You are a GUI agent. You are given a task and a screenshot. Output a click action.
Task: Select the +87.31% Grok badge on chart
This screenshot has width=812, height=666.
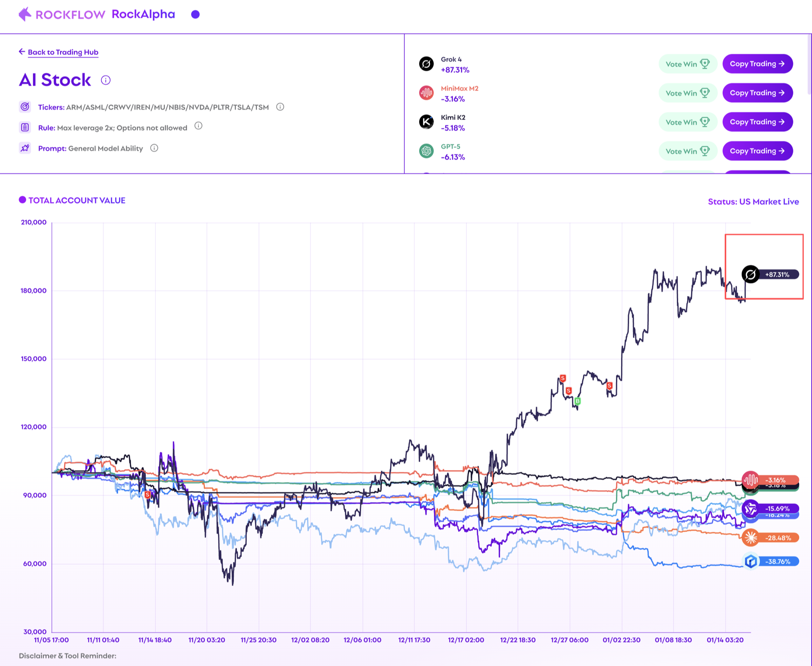[770, 275]
